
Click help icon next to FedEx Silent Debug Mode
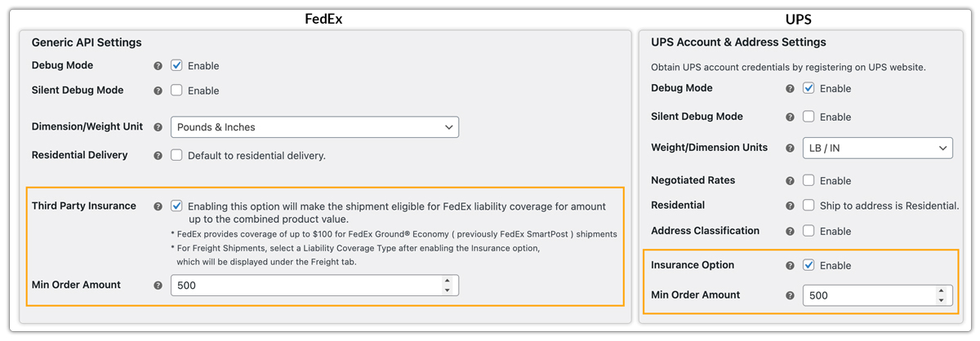pyautogui.click(x=158, y=91)
